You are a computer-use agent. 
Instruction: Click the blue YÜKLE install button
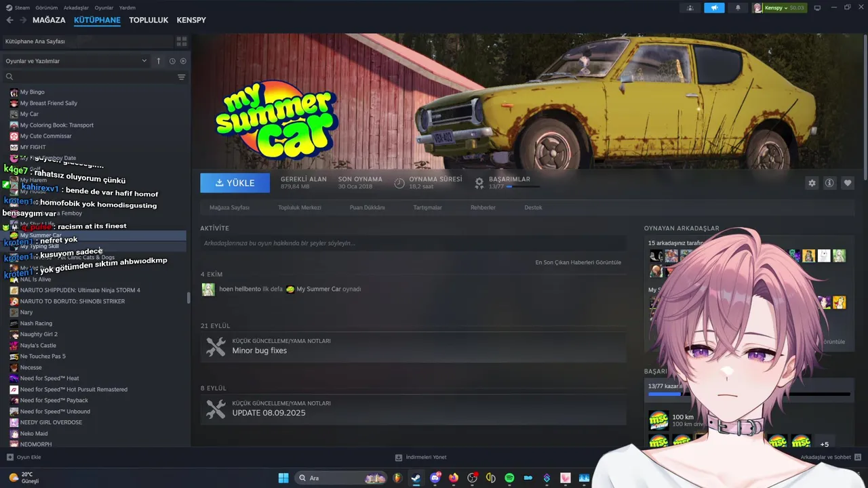point(235,183)
